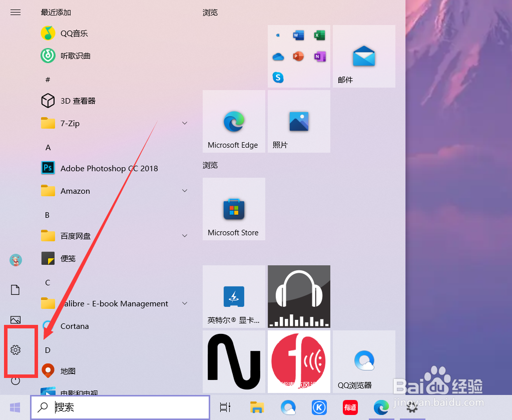Launch 听歌识曲 app
Viewport: 512px width, 420px height.
point(114,56)
